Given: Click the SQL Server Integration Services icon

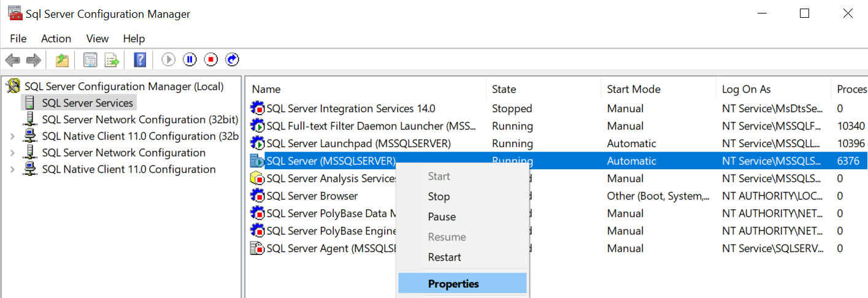Looking at the screenshot, I should point(258,109).
